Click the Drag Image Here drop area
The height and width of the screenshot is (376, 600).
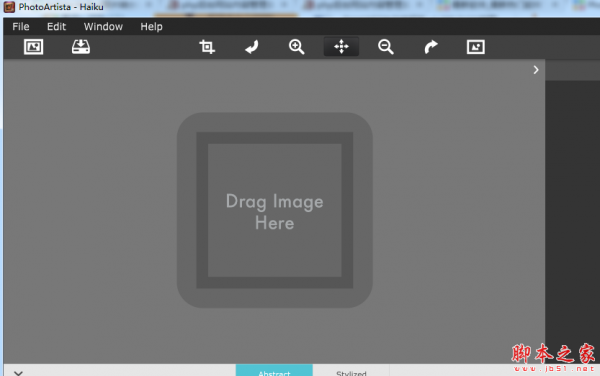point(275,210)
